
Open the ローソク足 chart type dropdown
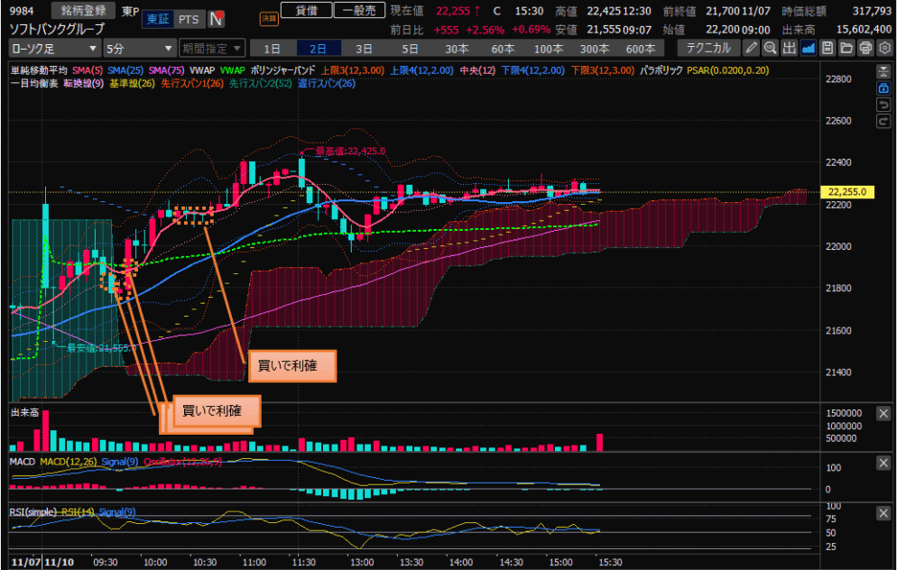[53, 48]
